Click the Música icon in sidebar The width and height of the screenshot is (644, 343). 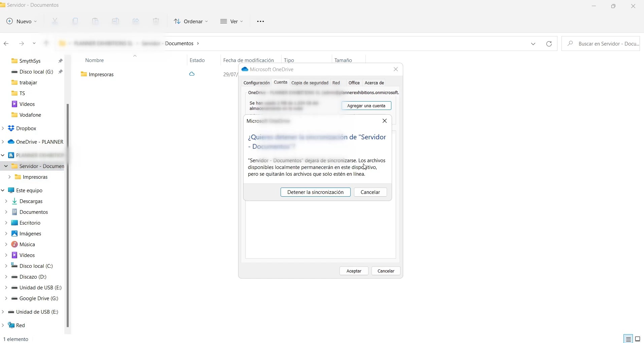pyautogui.click(x=14, y=244)
